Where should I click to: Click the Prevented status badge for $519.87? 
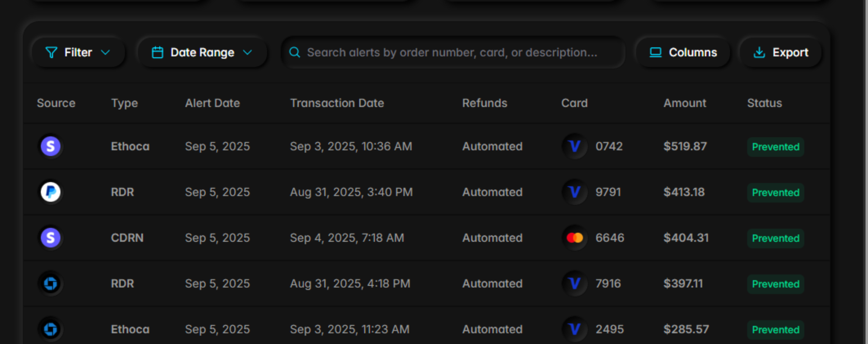tap(776, 147)
